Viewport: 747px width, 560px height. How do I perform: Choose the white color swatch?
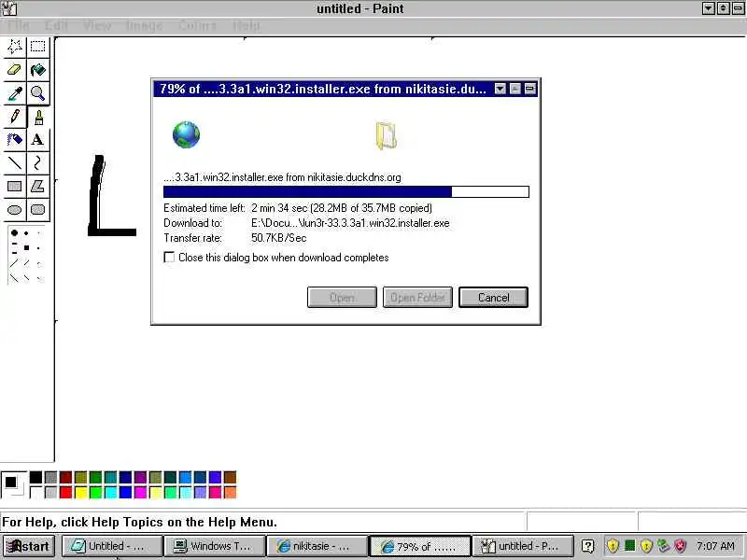[36, 492]
